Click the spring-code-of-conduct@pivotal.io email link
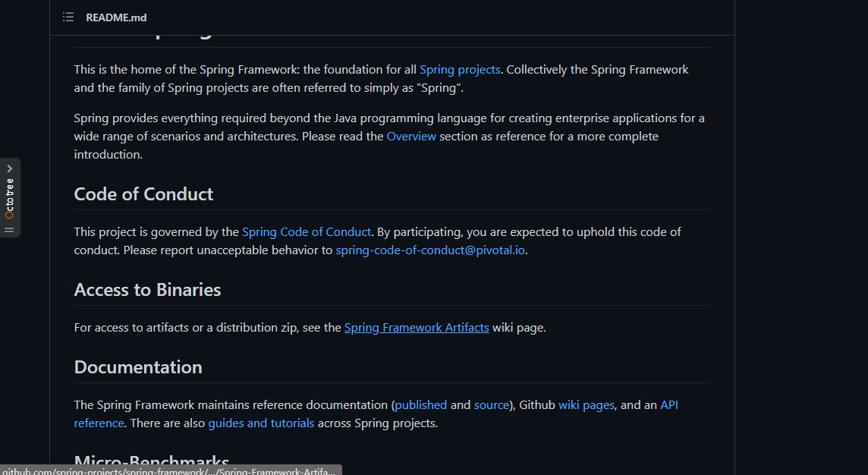This screenshot has height=475, width=868. (x=430, y=250)
